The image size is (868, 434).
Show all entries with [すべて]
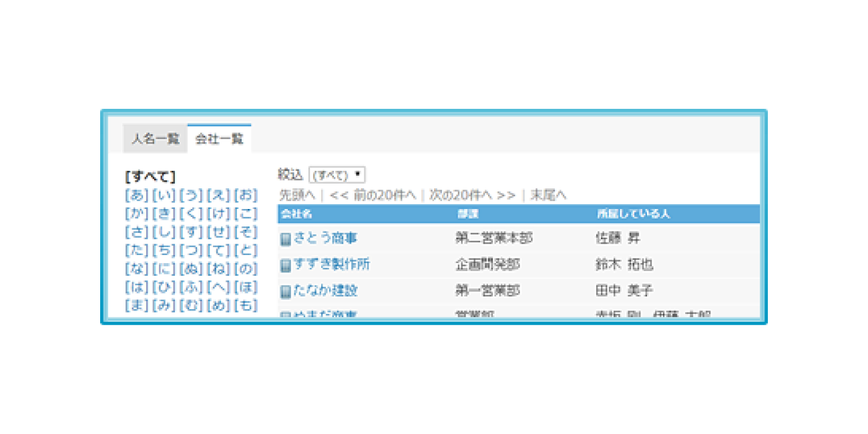point(150,177)
